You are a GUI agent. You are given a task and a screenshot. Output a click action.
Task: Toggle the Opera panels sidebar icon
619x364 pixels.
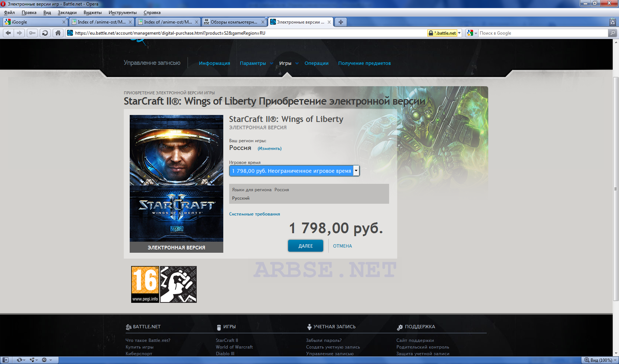[x=6, y=360]
